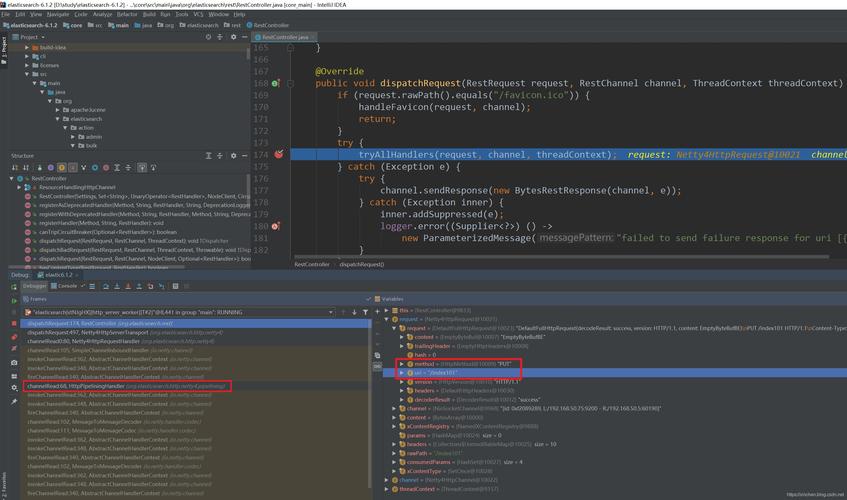The width and height of the screenshot is (847, 500).
Task: Open the Project view dropdown arrow
Action: point(43,37)
